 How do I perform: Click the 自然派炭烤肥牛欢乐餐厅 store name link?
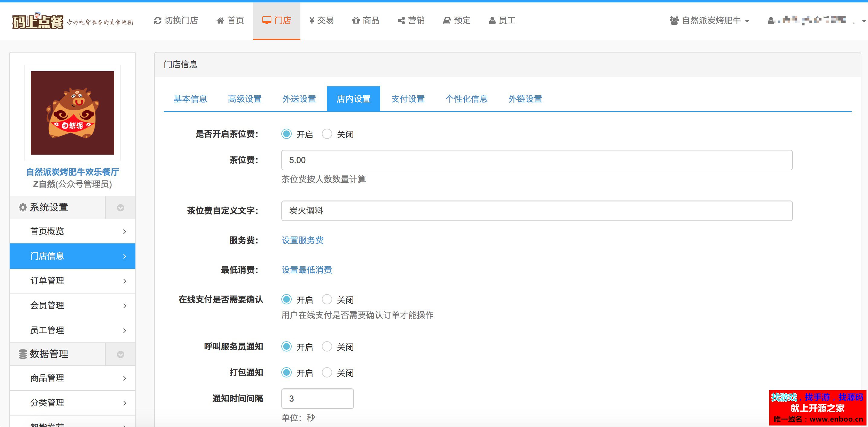[73, 172]
